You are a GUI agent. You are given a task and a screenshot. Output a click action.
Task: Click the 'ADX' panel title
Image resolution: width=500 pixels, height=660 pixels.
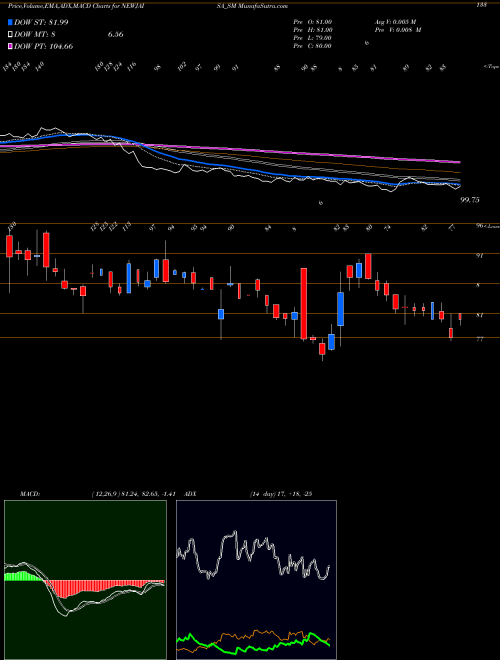click(x=191, y=494)
